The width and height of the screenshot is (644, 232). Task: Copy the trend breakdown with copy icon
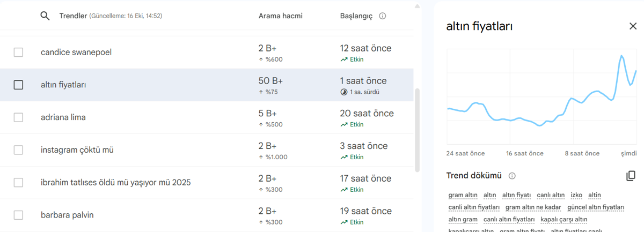[631, 176]
